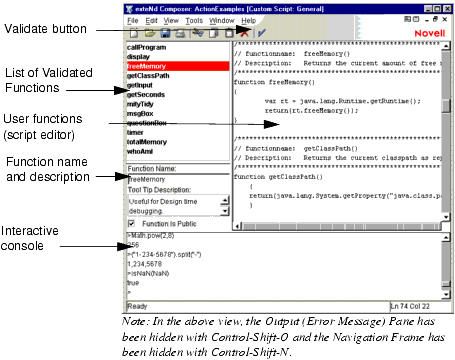Minimize the exteNd Composer main window
455x360 pixels.
(428, 9)
